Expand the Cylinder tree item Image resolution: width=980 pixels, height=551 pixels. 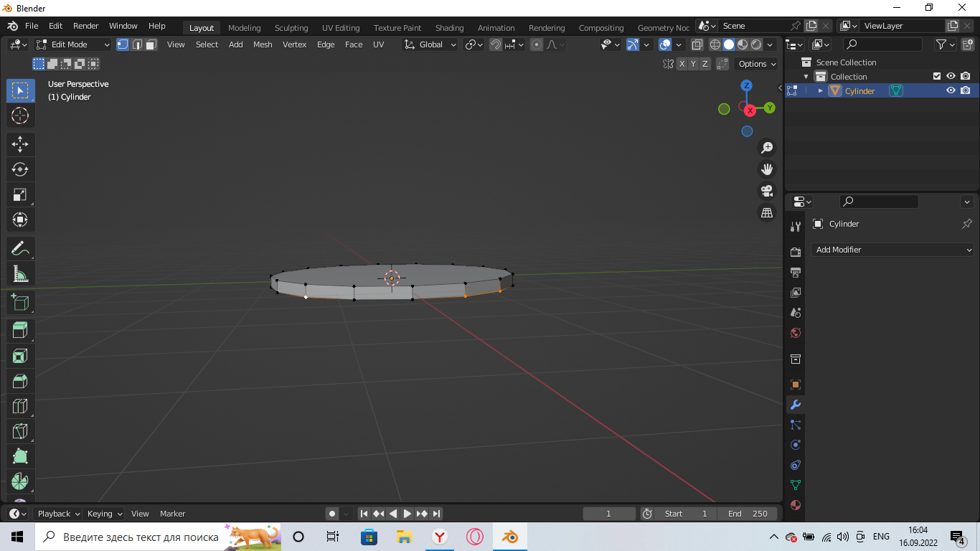pos(820,91)
